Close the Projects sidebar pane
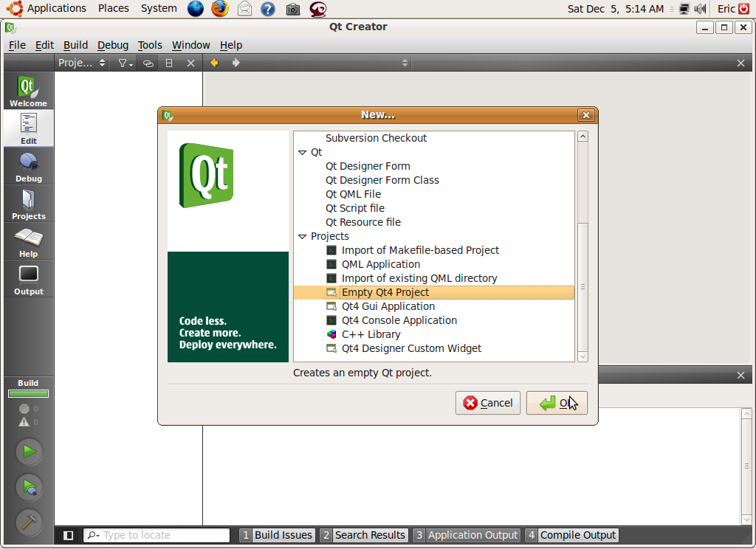The height and width of the screenshot is (549, 756). coord(191,63)
